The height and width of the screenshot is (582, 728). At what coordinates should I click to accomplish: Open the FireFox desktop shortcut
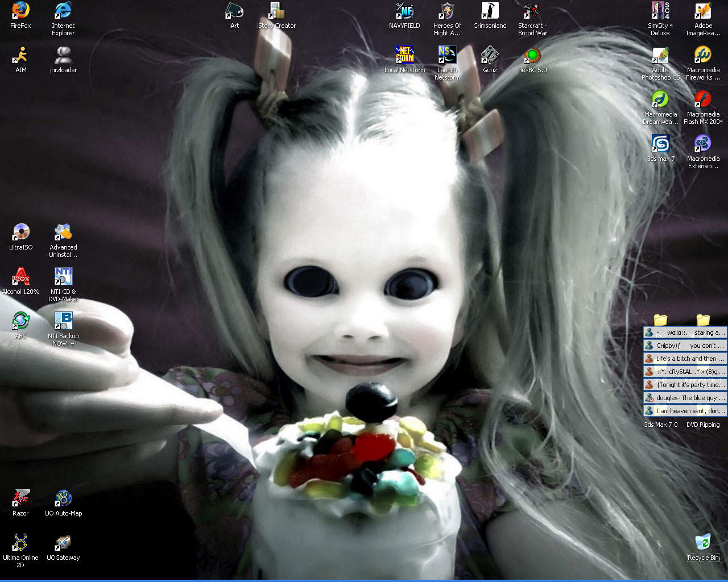20,11
